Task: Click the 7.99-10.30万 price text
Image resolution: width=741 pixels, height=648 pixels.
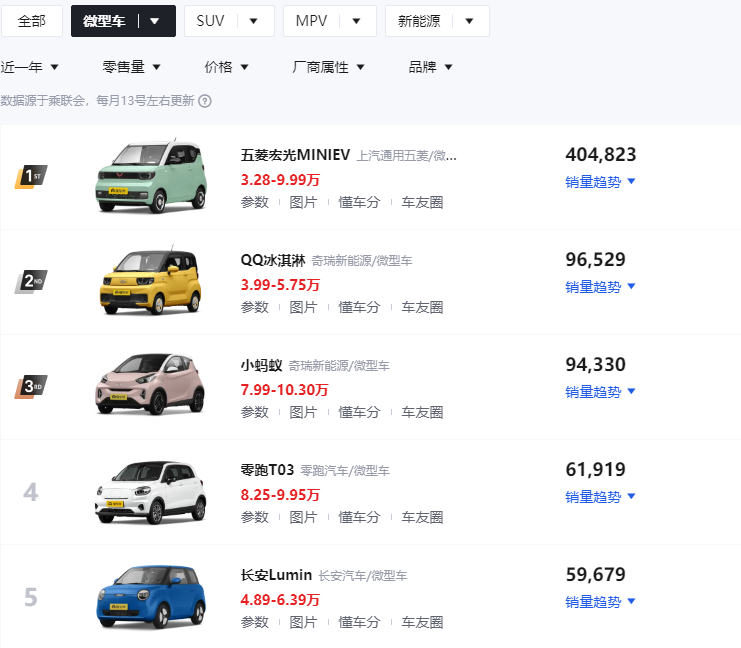Action: tap(284, 389)
